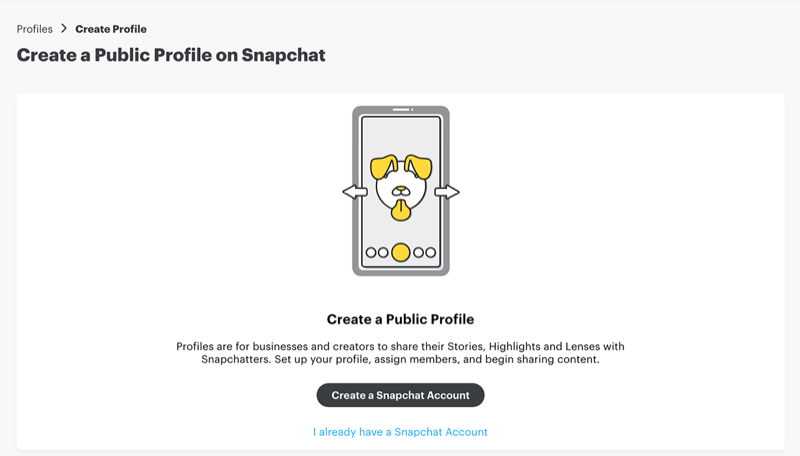Click the profiles description paragraph text
The height and width of the screenshot is (456, 800).
tap(401, 353)
